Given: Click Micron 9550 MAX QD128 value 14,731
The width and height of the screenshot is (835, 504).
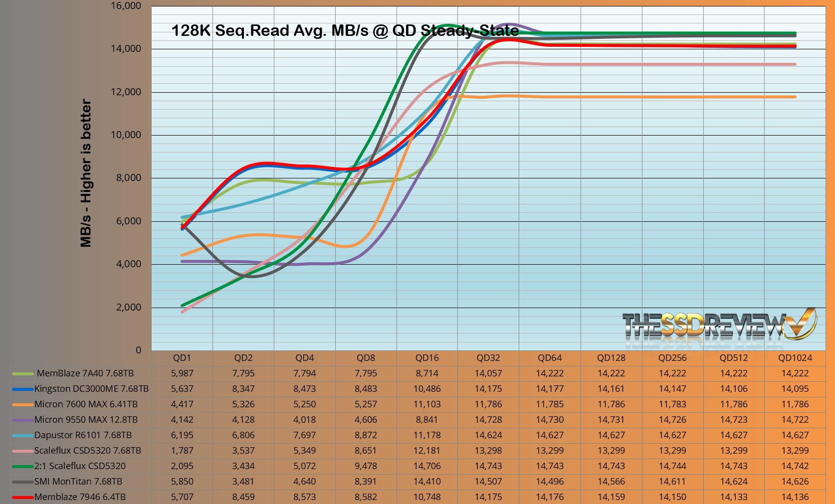Looking at the screenshot, I should (x=611, y=420).
